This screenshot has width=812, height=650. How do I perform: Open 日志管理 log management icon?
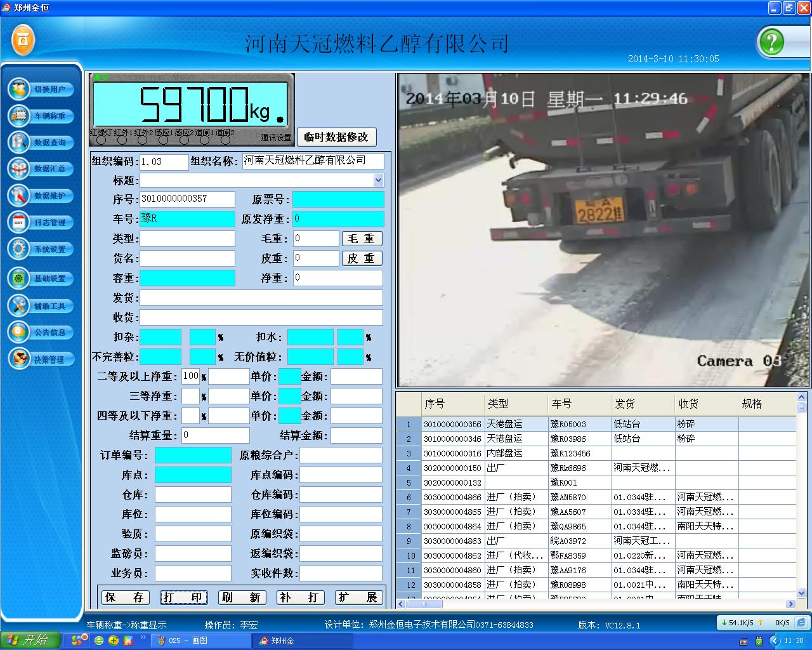tap(19, 222)
